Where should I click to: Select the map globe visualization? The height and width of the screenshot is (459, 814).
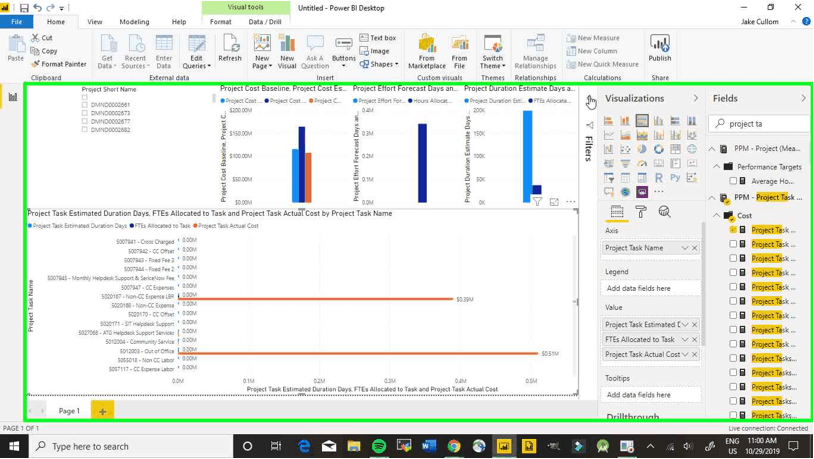pyautogui.click(x=691, y=149)
